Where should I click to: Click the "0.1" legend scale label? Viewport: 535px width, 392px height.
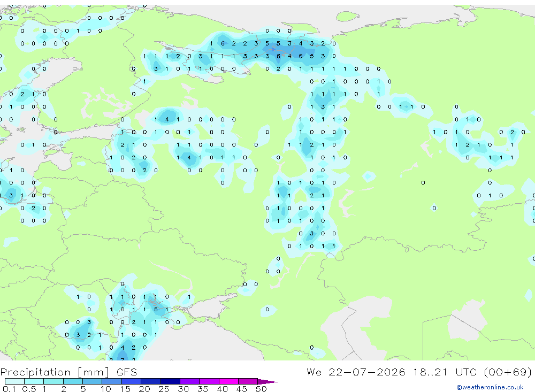coord(9,389)
